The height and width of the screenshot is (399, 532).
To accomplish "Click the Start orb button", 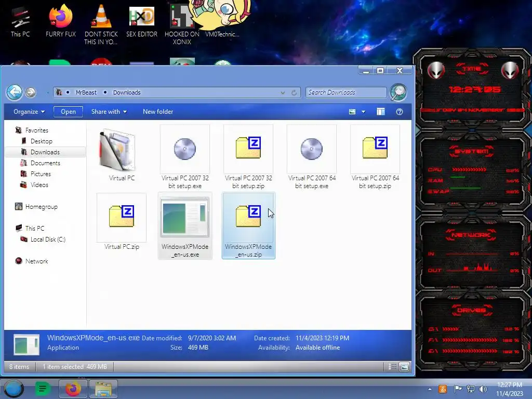I will [x=14, y=389].
